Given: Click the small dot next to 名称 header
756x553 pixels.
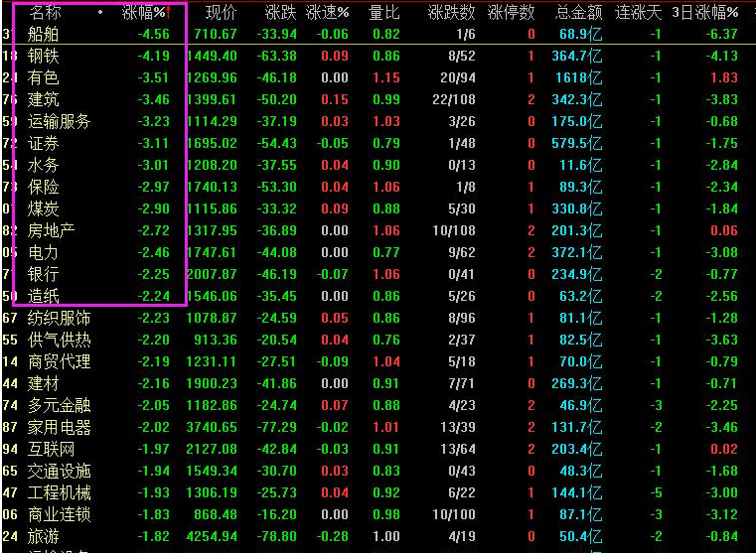Looking at the screenshot, I should [x=100, y=13].
